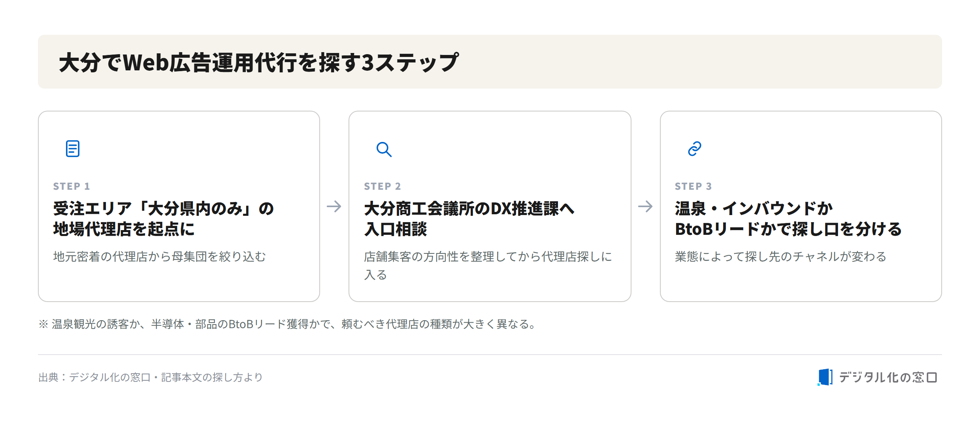Select the STEP 3 label
980x423 pixels.
click(694, 186)
